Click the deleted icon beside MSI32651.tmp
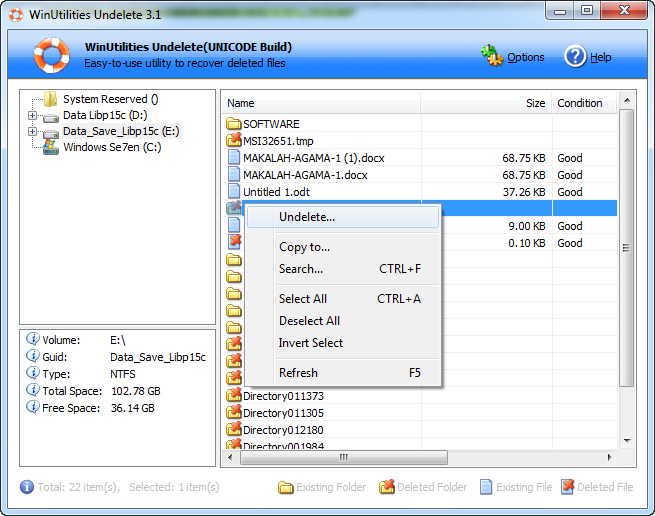The height and width of the screenshot is (516, 655). pos(234,139)
